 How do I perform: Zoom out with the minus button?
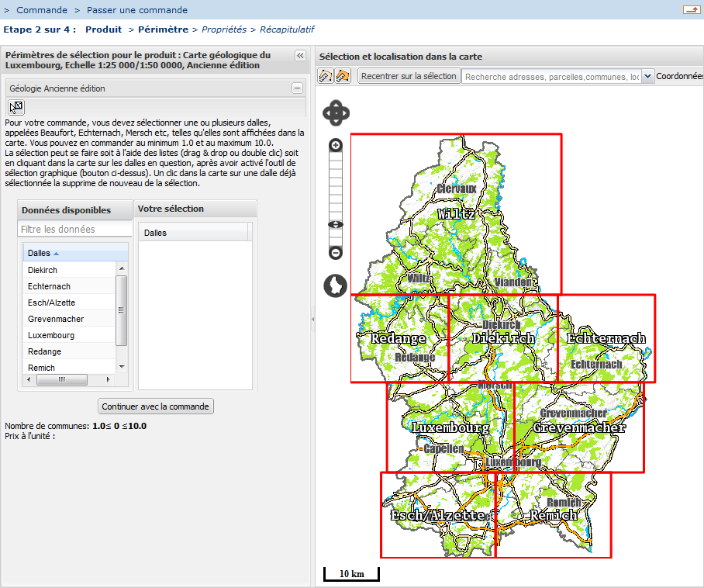coord(336,252)
